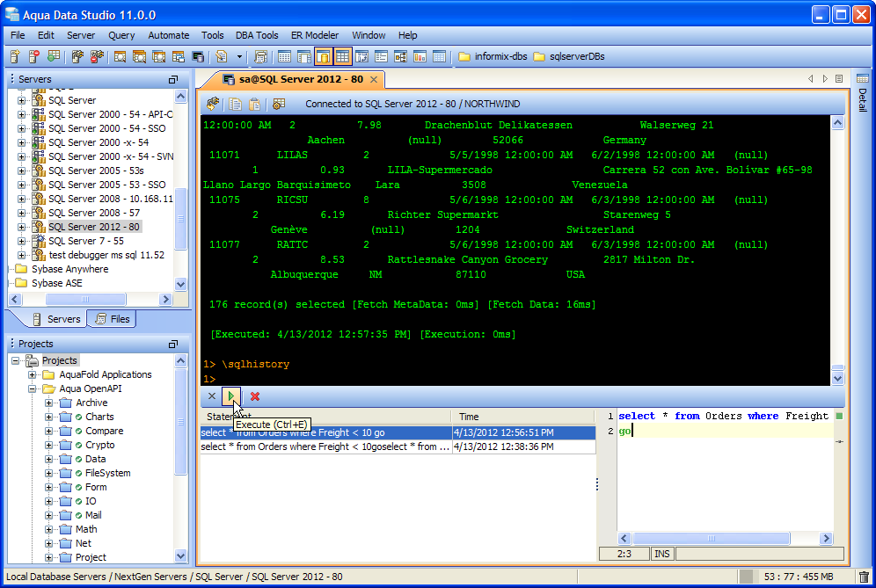Expand the SQL Server 2012 - 80 node

[x=21, y=227]
